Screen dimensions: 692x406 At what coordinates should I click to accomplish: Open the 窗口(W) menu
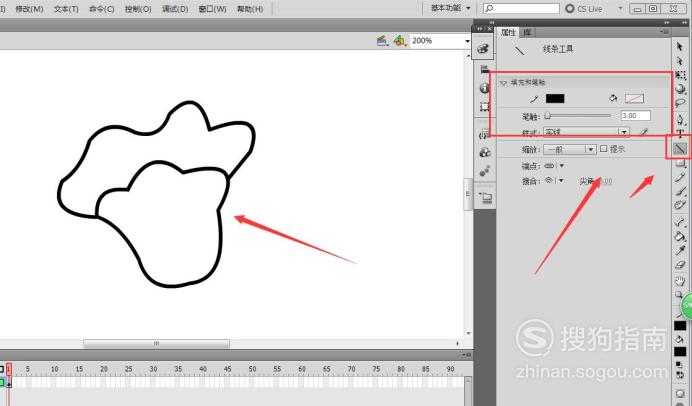coord(212,9)
